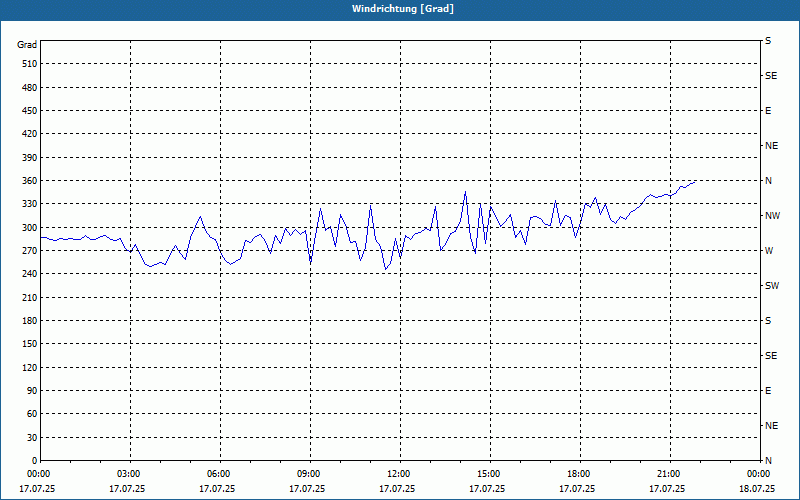800x500 pixels.
Task: Click the 420 value on the axis
Action: [29, 134]
